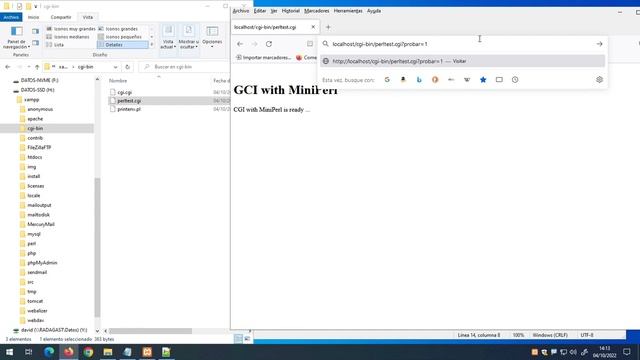Image resolution: width=640 pixels, height=360 pixels.
Task: Search with eBay this time
Action: [x=451, y=80]
